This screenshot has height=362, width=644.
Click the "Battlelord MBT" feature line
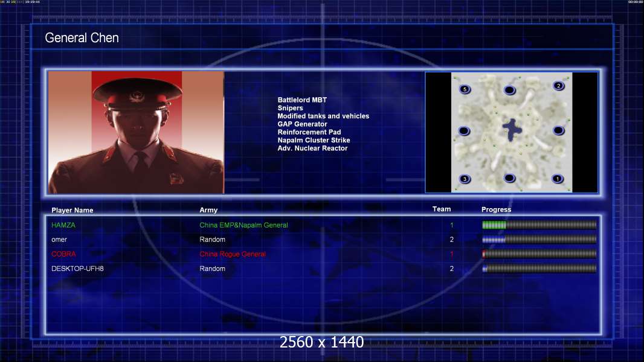302,100
